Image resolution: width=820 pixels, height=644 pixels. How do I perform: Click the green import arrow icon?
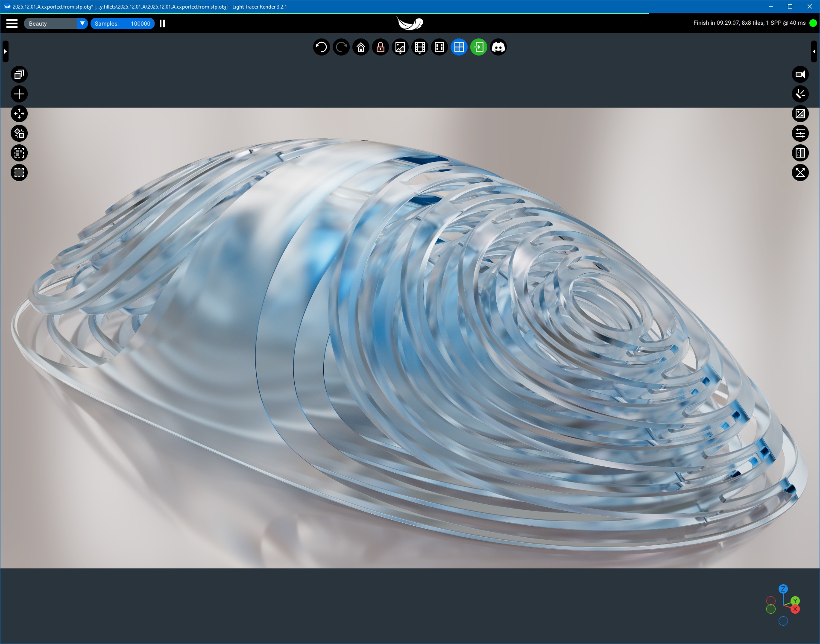(x=479, y=47)
